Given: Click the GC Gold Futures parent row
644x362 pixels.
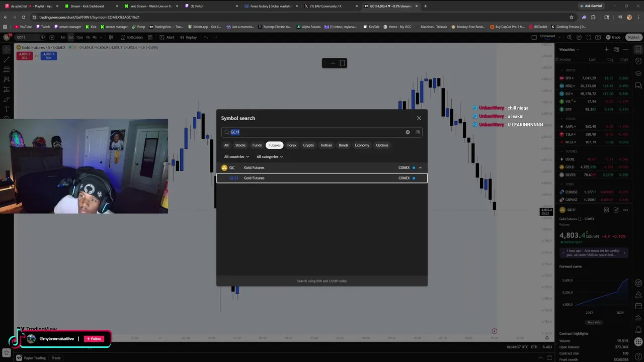Looking at the screenshot, I should [x=322, y=168].
